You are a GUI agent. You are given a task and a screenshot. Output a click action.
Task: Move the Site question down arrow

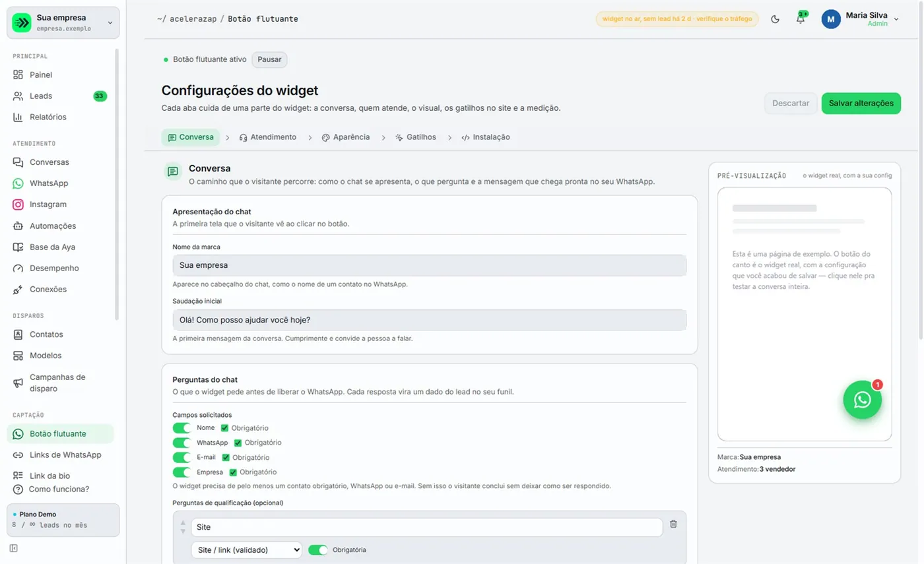[x=183, y=530]
